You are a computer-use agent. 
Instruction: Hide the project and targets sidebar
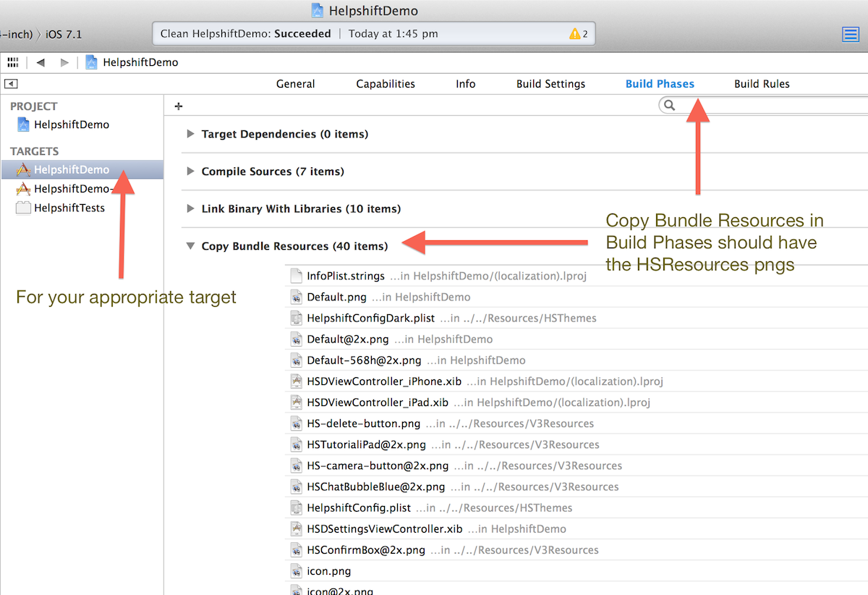(11, 84)
